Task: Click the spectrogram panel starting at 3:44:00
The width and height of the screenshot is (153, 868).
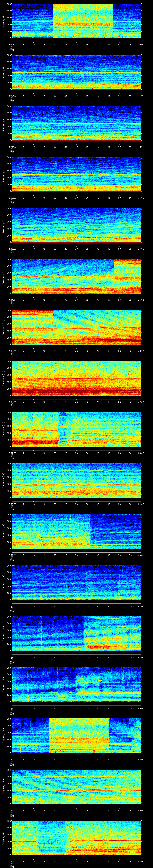Action: pos(76,787)
